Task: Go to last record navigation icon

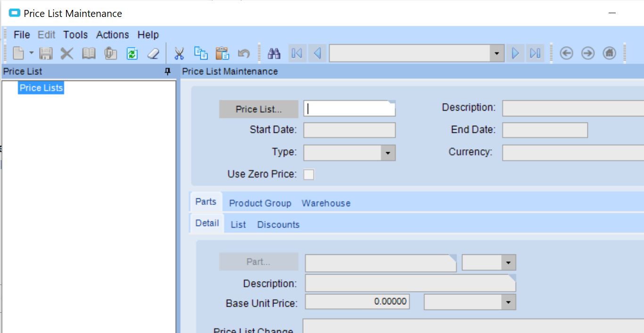Action: point(535,53)
